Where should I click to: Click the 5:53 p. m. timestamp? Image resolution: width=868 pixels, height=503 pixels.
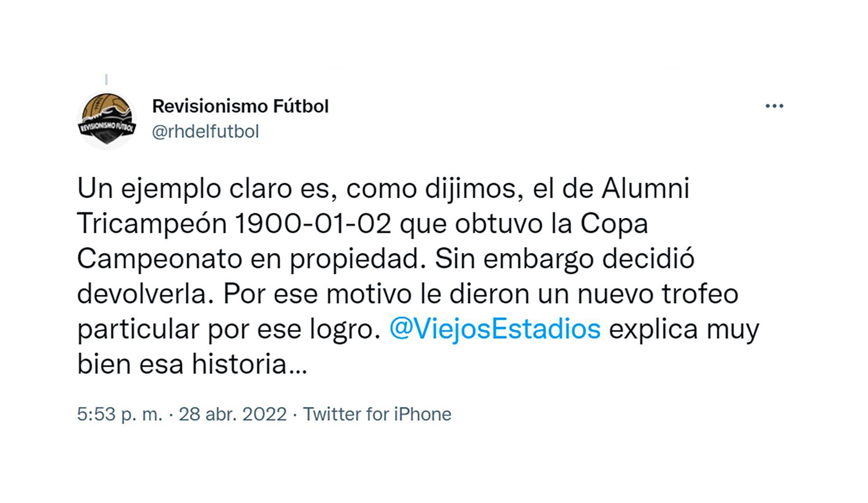click(x=119, y=414)
